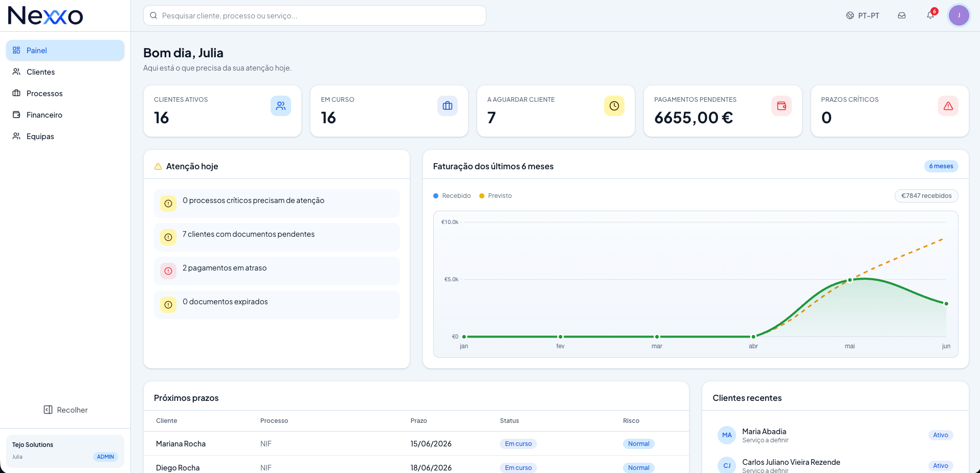Open the Pagamentos Pendentes 6655,00 € card
Image resolution: width=980 pixels, height=473 pixels.
tap(723, 111)
